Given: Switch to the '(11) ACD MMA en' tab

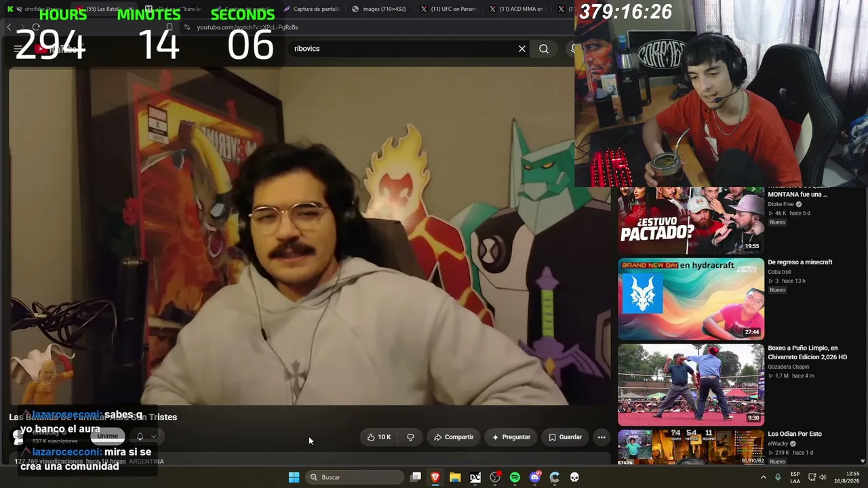Looking at the screenshot, I should click(x=516, y=9).
